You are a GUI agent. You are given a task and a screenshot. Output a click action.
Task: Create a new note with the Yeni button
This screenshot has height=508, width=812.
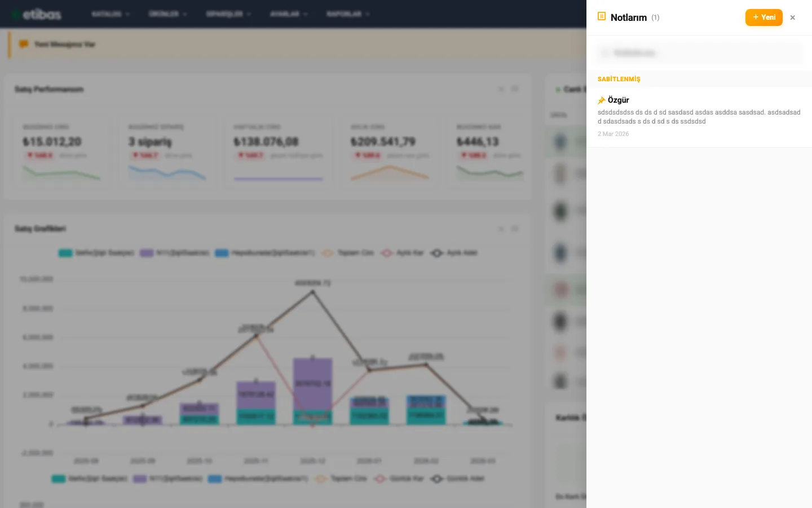pos(764,17)
